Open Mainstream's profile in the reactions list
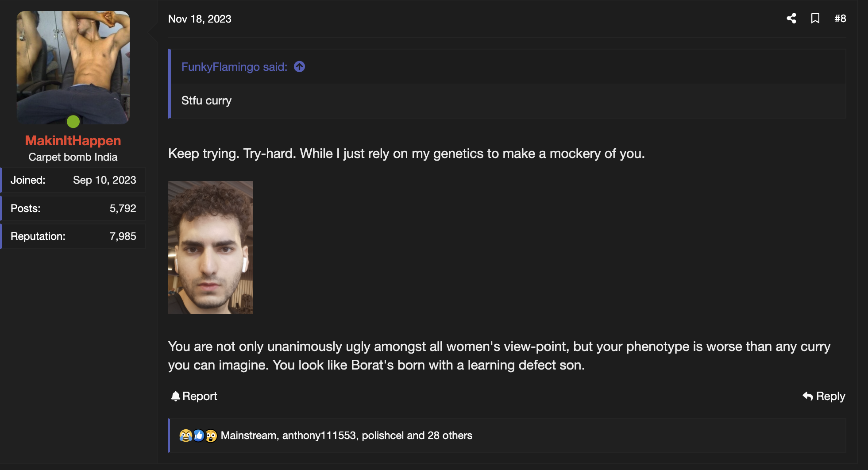 (x=248, y=435)
